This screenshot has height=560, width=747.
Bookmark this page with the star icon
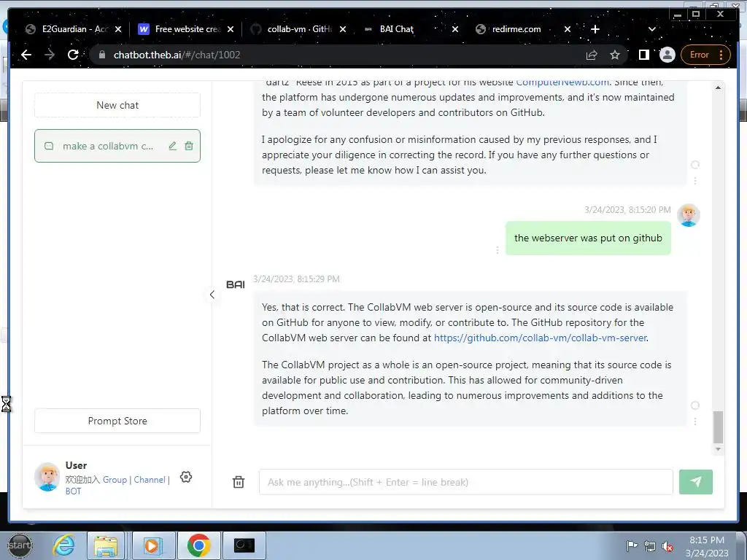coord(615,55)
